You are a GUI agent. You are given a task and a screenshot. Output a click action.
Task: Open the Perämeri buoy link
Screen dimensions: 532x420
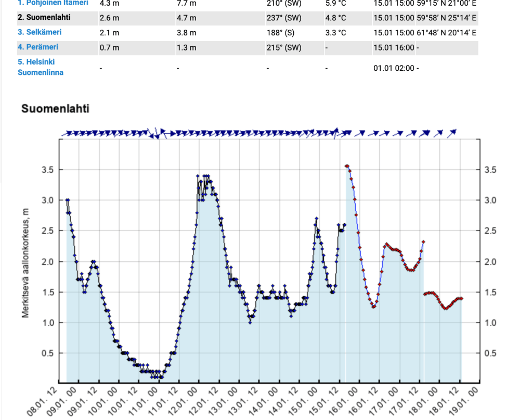click(x=38, y=47)
